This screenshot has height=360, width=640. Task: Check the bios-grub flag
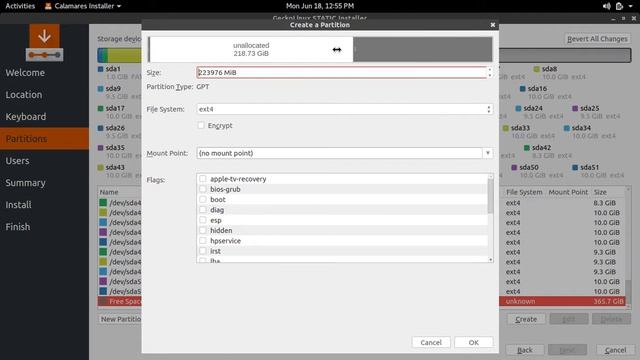tap(203, 189)
